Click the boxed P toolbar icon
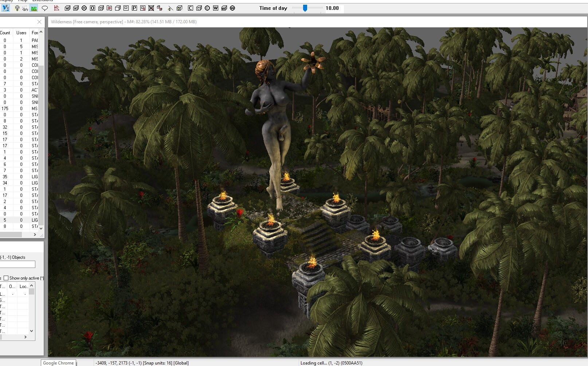 tap(134, 8)
